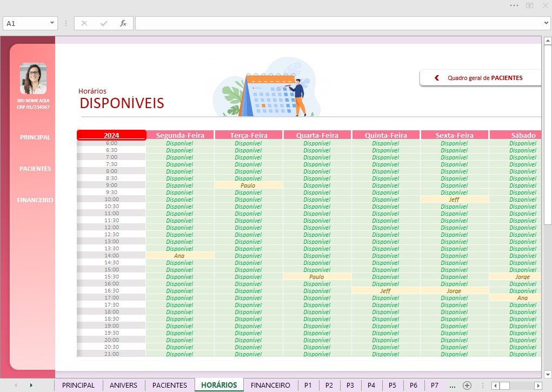Open the P7 sheet tab
Image resolution: width=552 pixels, height=392 pixels.
tap(435, 386)
